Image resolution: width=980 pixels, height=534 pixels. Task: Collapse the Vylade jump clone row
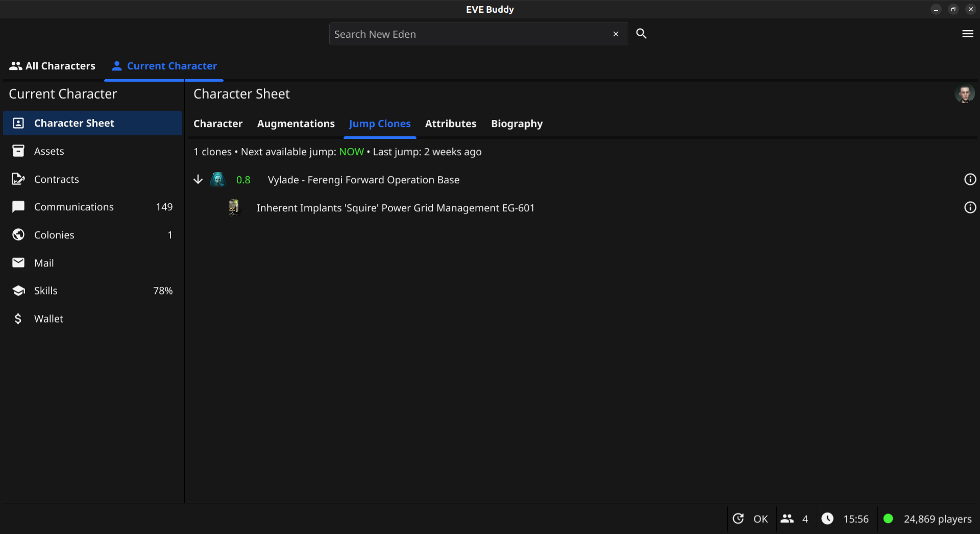click(198, 179)
